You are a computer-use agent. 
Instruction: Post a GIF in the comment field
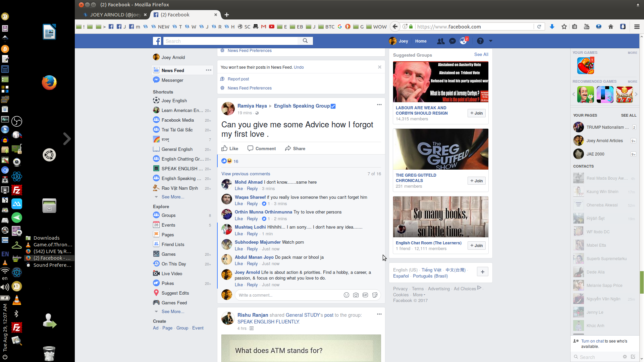point(365,295)
